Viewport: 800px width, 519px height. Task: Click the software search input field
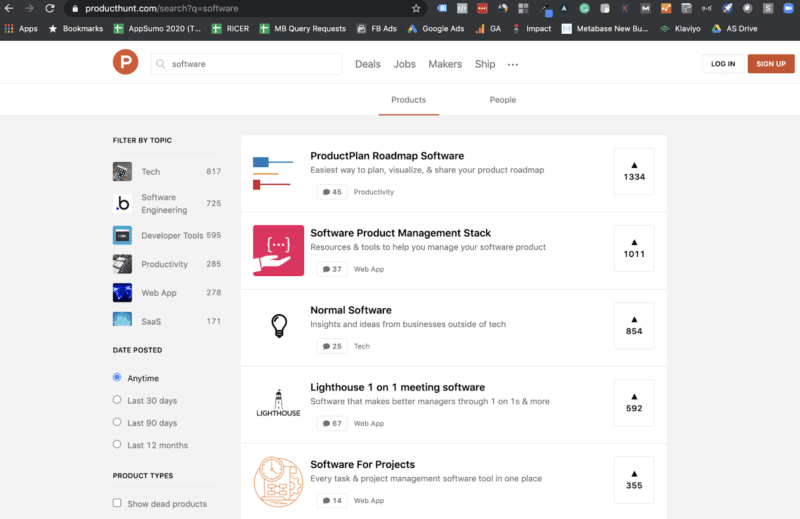(246, 64)
